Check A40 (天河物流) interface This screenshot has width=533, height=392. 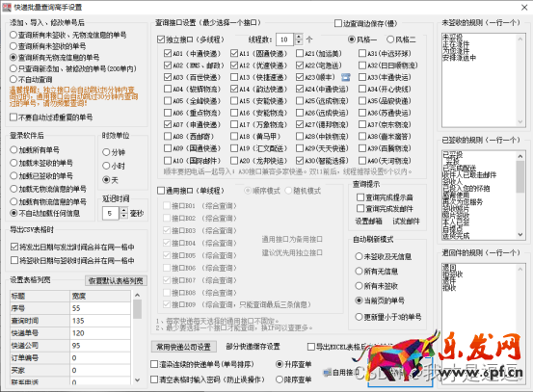coord(385,160)
